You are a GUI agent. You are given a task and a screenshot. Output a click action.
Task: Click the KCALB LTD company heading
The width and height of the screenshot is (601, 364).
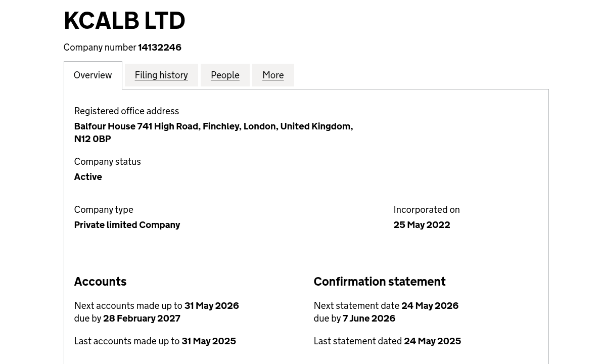(124, 21)
